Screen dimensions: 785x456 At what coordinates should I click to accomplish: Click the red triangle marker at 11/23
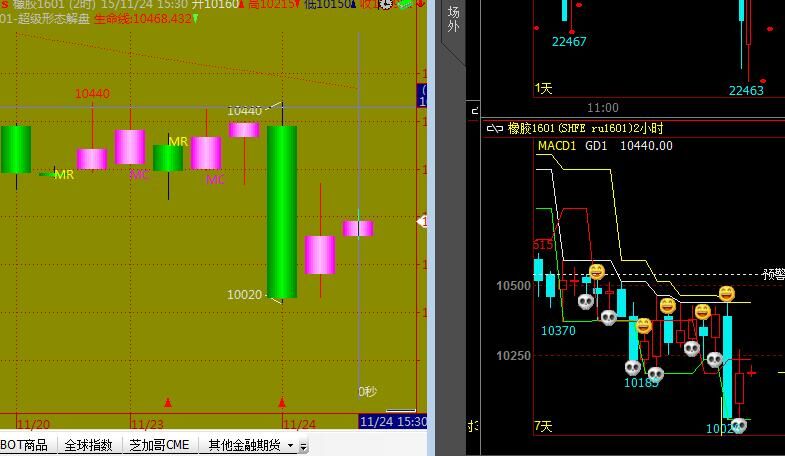coord(168,402)
